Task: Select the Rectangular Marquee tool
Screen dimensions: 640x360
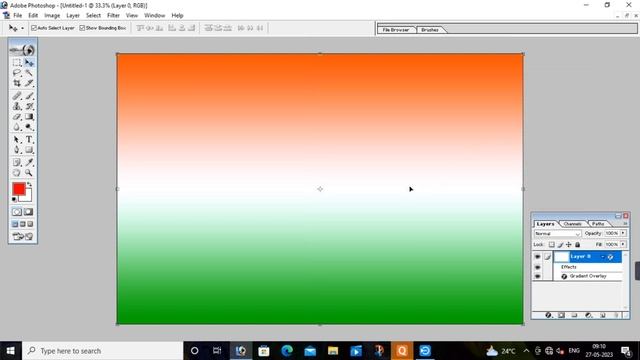Action: (17, 63)
